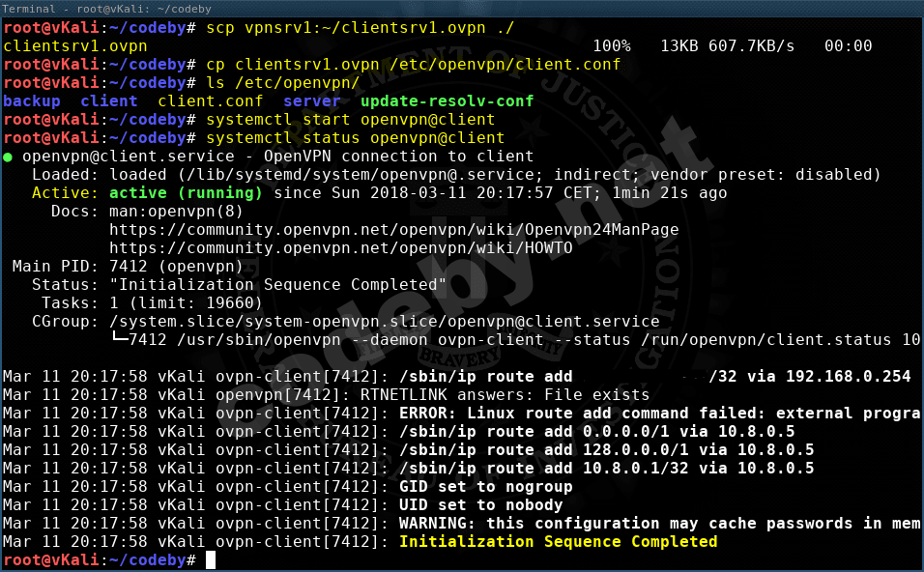Click the transfer progress '100%' value
This screenshot has height=572, width=924.
pos(612,46)
